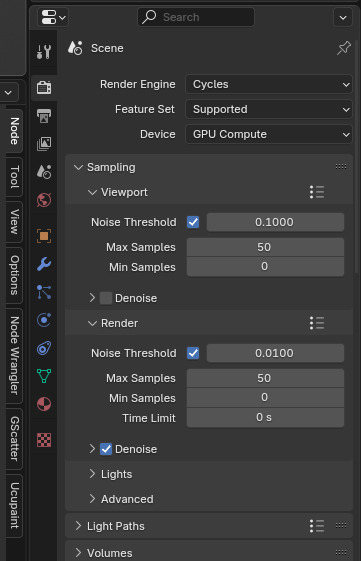
Task: Enable Viewport Denoise checkbox
Action: (x=106, y=298)
